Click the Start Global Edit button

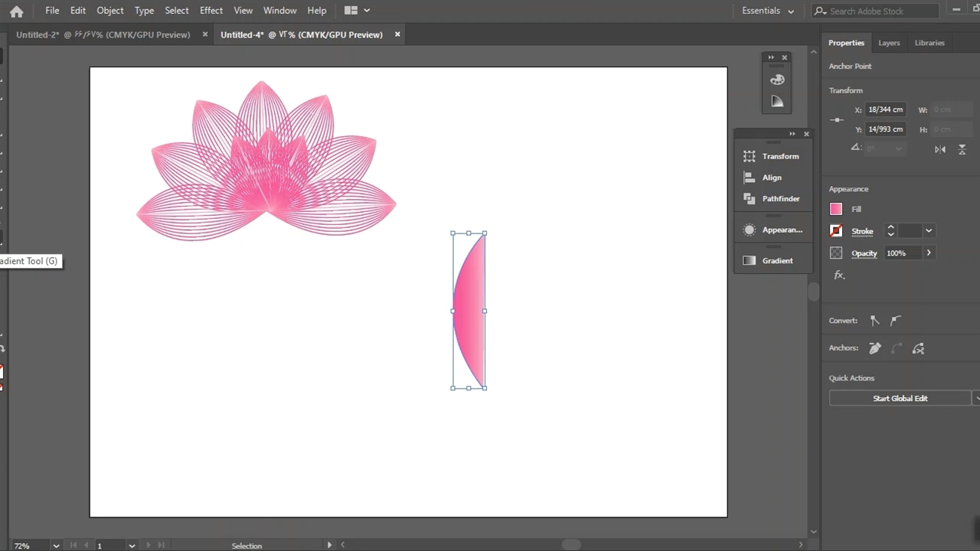900,399
